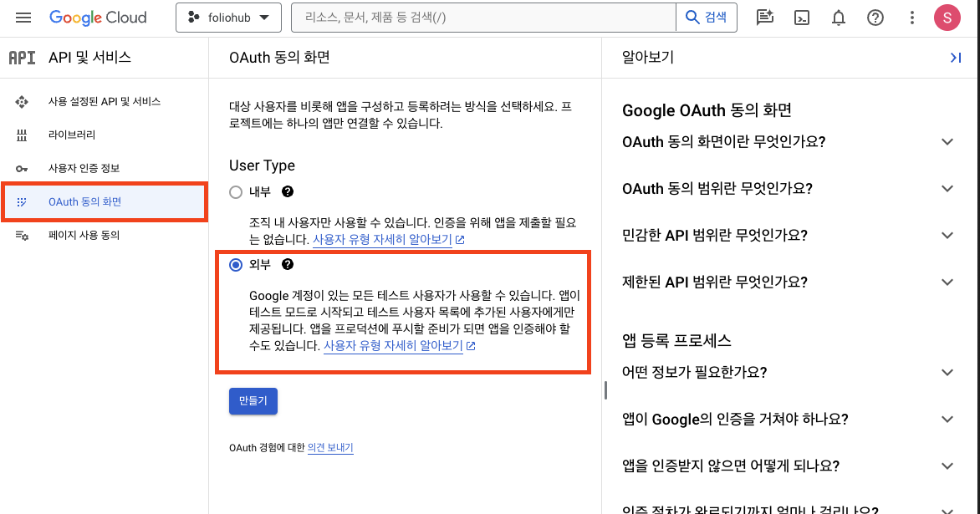Click the OAuth consent screen dots icon
The image size is (980, 514).
pyautogui.click(x=22, y=201)
